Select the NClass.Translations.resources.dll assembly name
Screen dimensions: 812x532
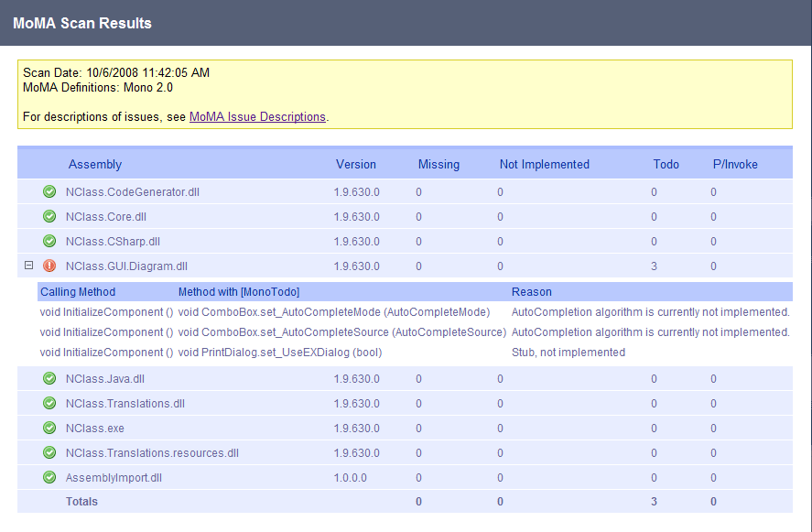[x=152, y=453]
